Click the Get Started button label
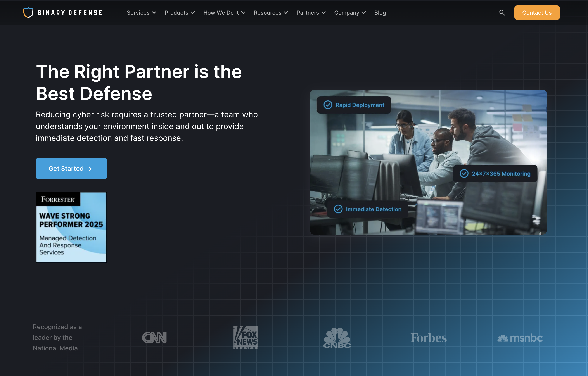 pos(66,169)
